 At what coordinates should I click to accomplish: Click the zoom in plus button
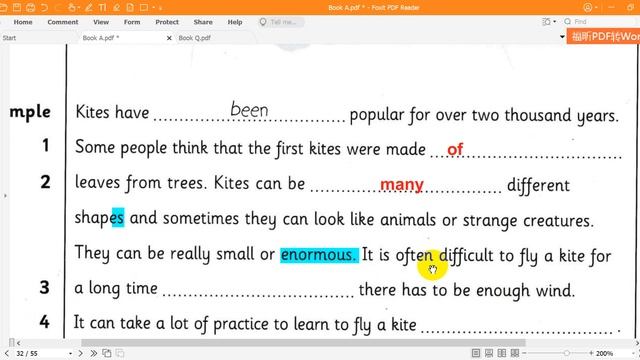coord(591,353)
